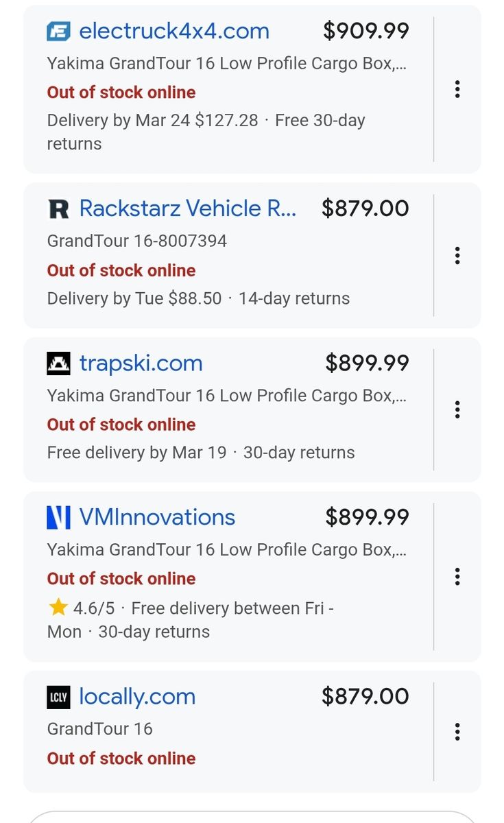Select the $909.99 price on electruck4x4.com

366,31
